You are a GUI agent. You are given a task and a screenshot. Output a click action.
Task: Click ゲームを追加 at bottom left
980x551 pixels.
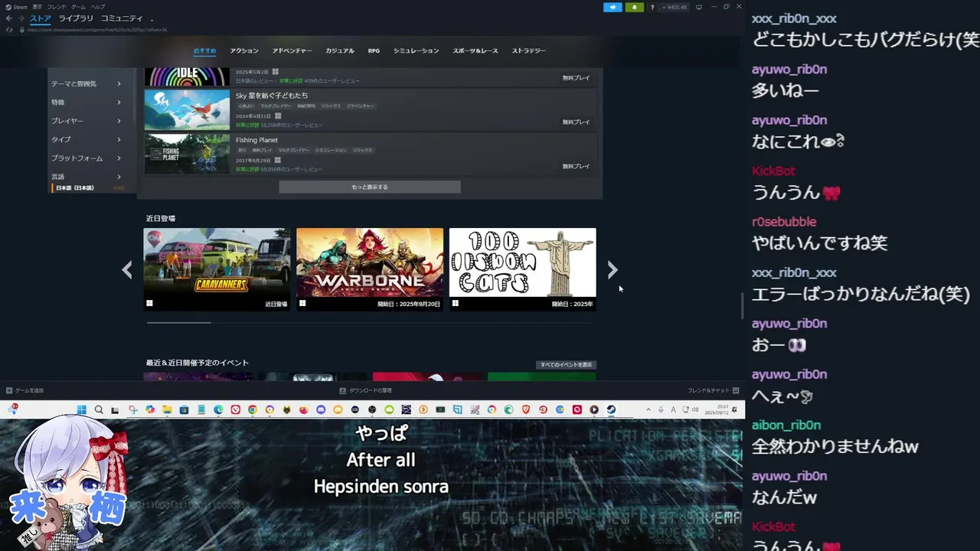tap(25, 390)
